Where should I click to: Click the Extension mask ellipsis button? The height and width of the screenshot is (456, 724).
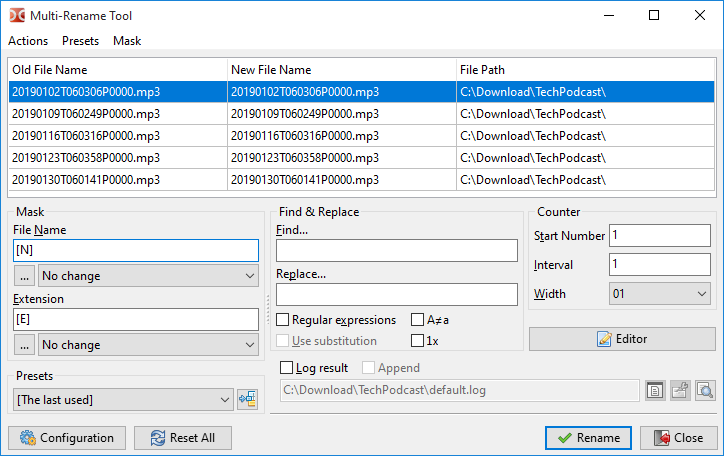(24, 345)
